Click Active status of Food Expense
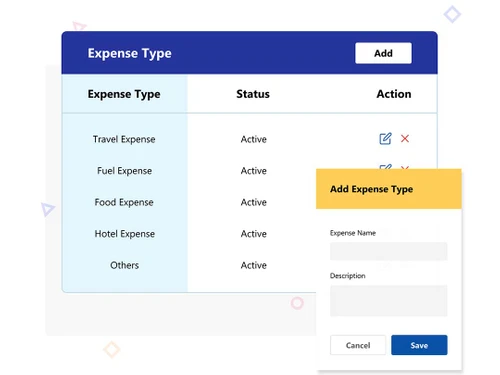The height and width of the screenshot is (375, 500). coord(254,202)
